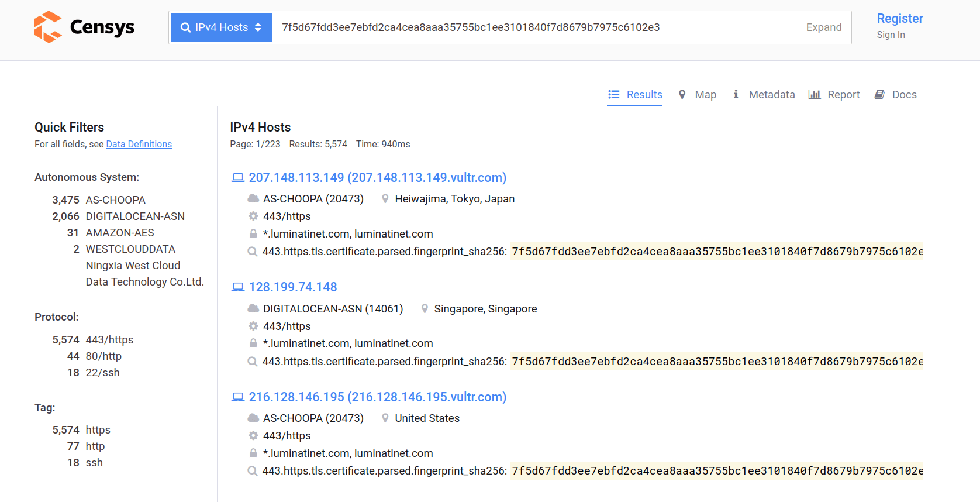This screenshot has height=502, width=980.
Task: Click the Map pin icon in tabs
Action: coord(682,95)
